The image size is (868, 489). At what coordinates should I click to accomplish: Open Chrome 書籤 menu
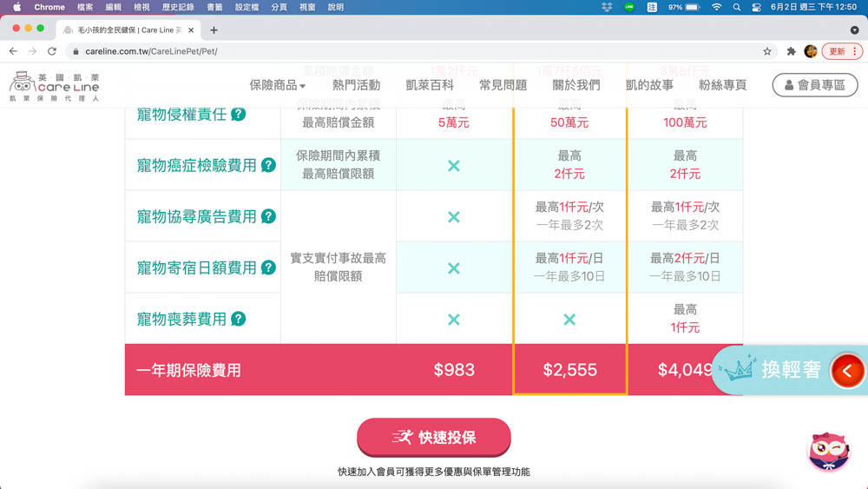click(x=214, y=7)
